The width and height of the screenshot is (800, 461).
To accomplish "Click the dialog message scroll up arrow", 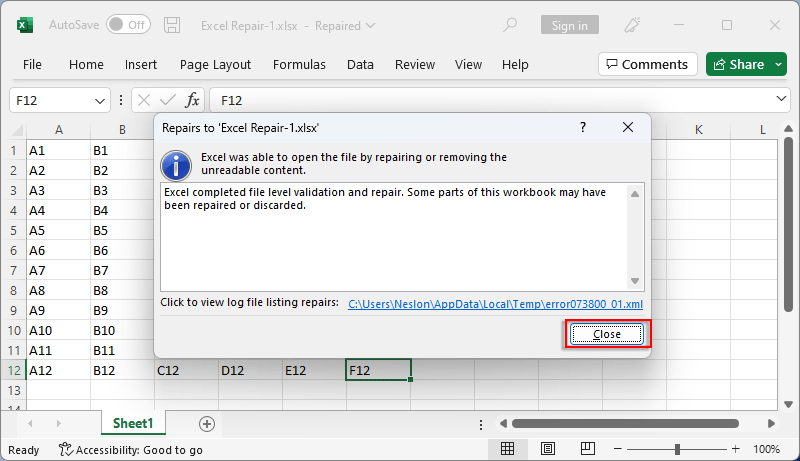I will click(635, 194).
